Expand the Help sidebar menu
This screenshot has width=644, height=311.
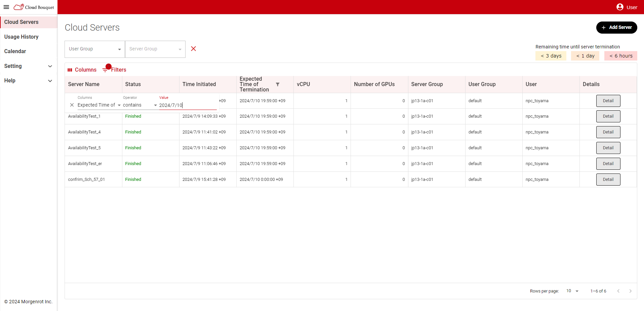29,81
